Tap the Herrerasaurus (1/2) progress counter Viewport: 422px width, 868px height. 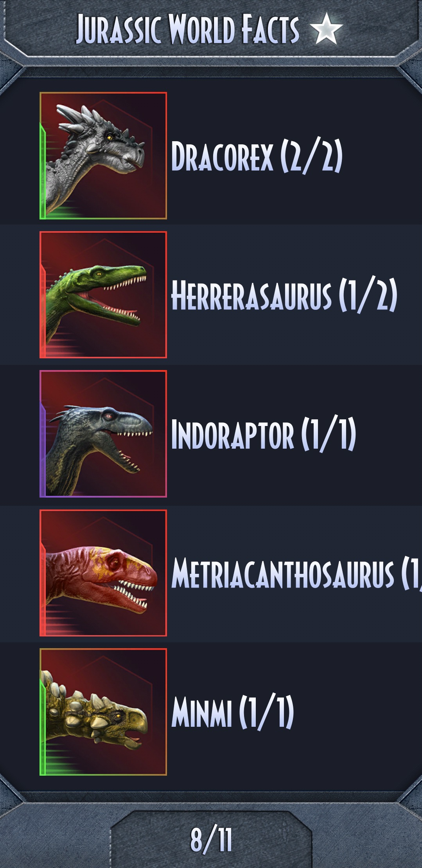pyautogui.click(x=368, y=295)
